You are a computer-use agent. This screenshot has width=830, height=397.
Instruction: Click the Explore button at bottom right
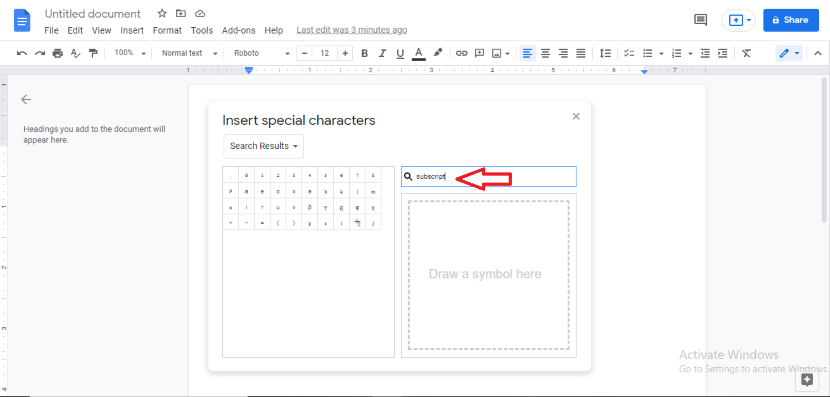(x=807, y=380)
